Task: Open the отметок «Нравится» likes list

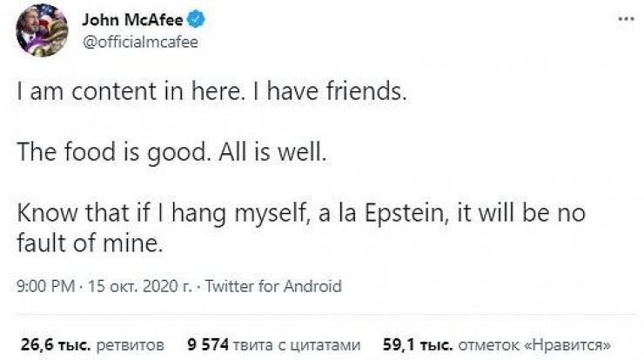Action: [534, 343]
